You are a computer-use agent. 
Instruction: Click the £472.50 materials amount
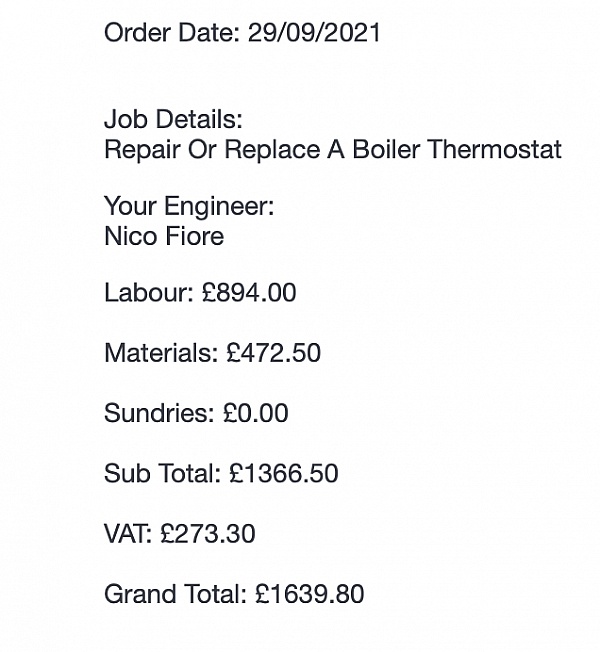pyautogui.click(x=274, y=353)
